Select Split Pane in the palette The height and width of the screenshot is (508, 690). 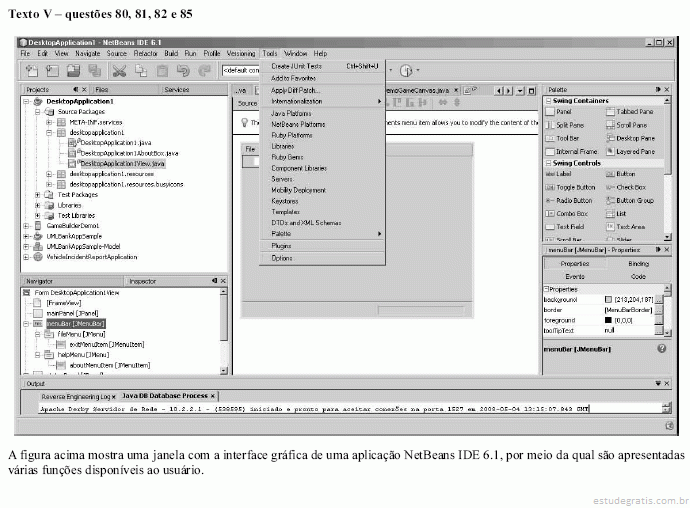tap(565, 125)
